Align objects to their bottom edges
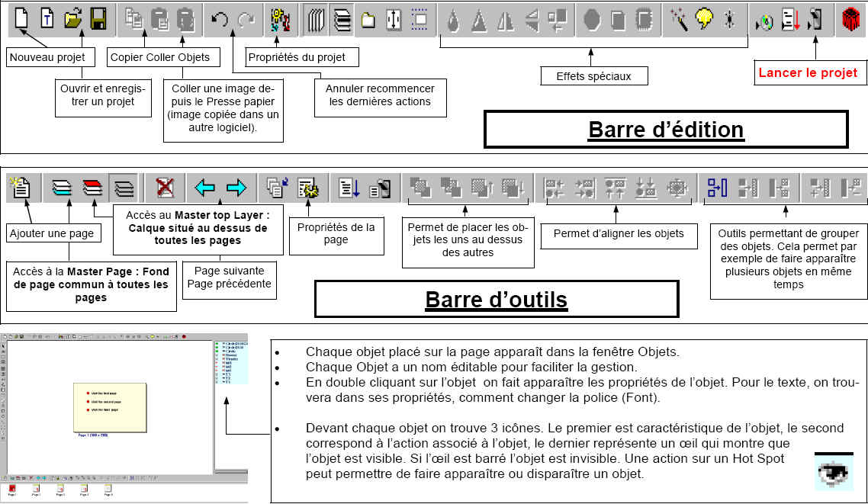Screen dimensions: 868x504 coord(646,188)
